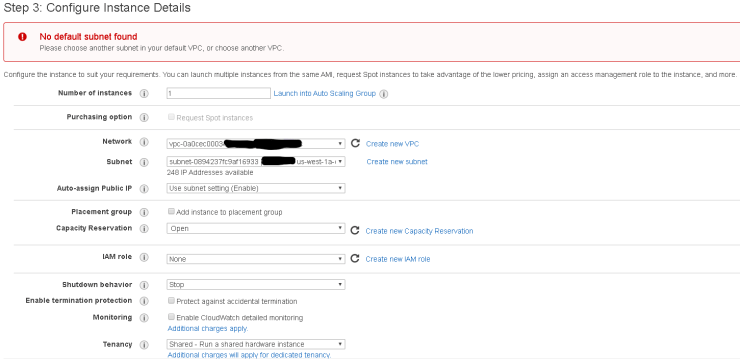Click the No default subnet found heading

[x=88, y=37]
